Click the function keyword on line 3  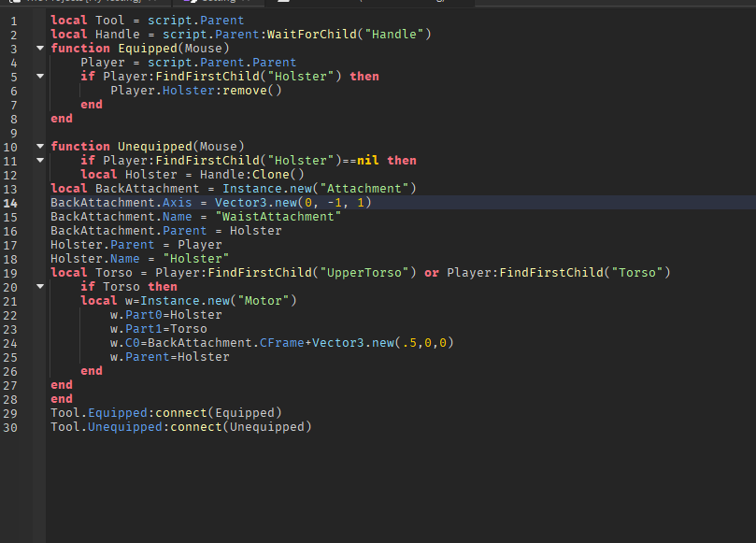coord(80,48)
